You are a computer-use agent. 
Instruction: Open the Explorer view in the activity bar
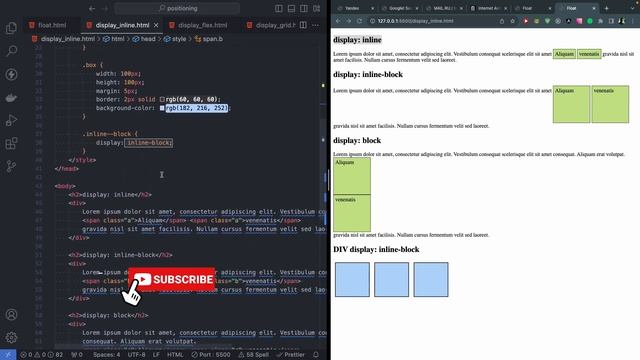pos(11,28)
